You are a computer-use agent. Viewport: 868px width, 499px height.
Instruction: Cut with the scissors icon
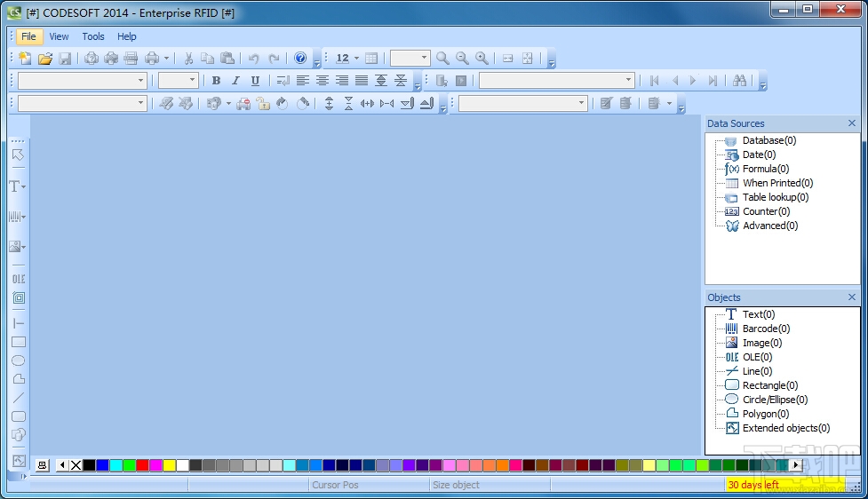coord(188,58)
